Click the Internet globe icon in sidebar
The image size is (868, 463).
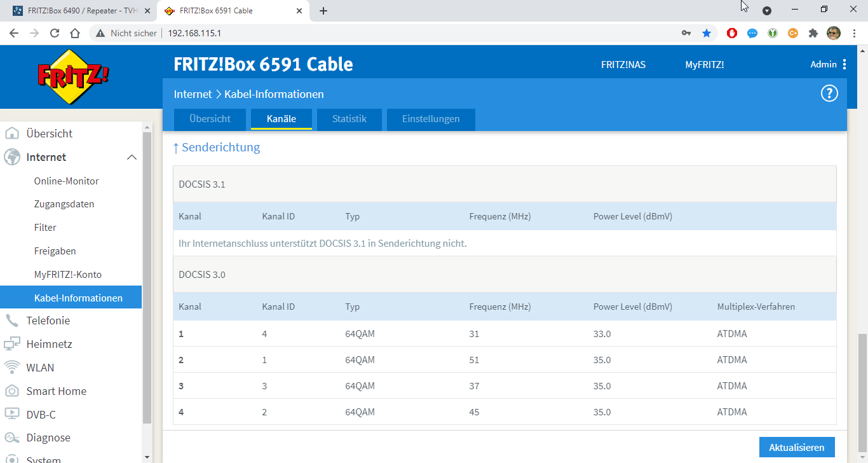coord(11,157)
